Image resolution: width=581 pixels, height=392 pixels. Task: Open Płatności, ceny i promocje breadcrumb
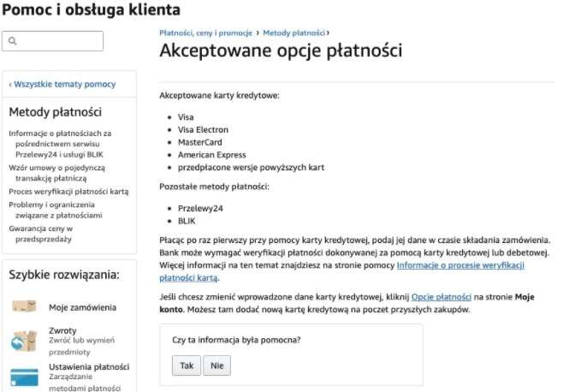pyautogui.click(x=205, y=33)
